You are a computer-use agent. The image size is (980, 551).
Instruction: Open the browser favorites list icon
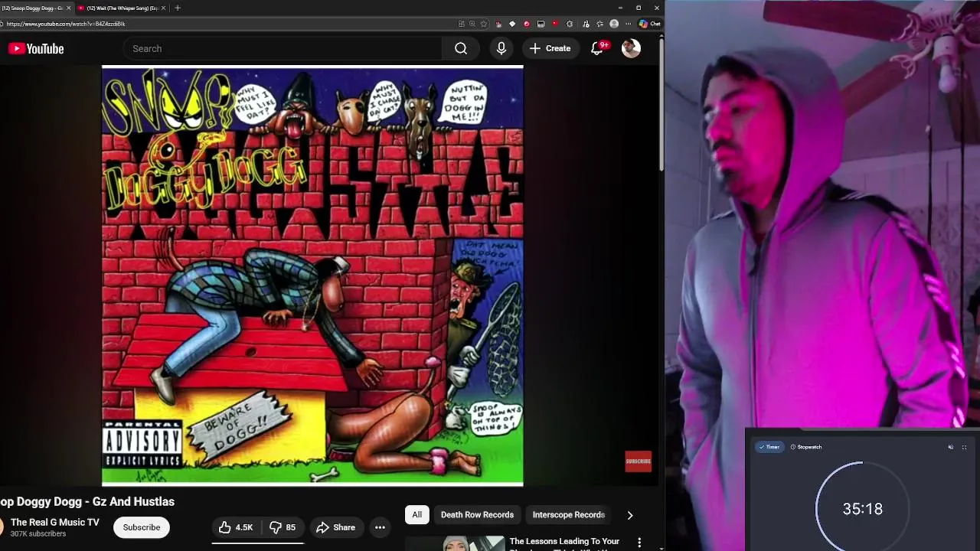[599, 24]
